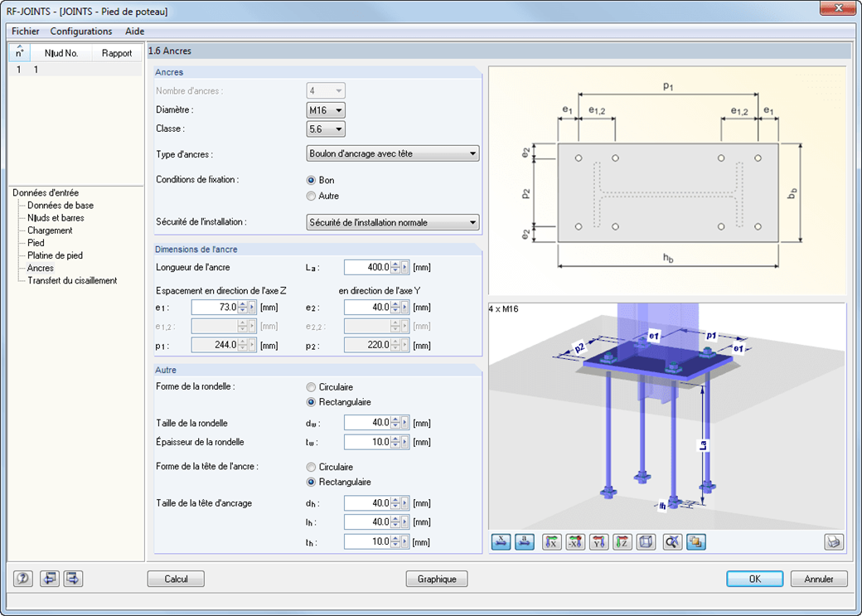Open the Configurations menu
The image size is (862, 616).
pyautogui.click(x=81, y=32)
